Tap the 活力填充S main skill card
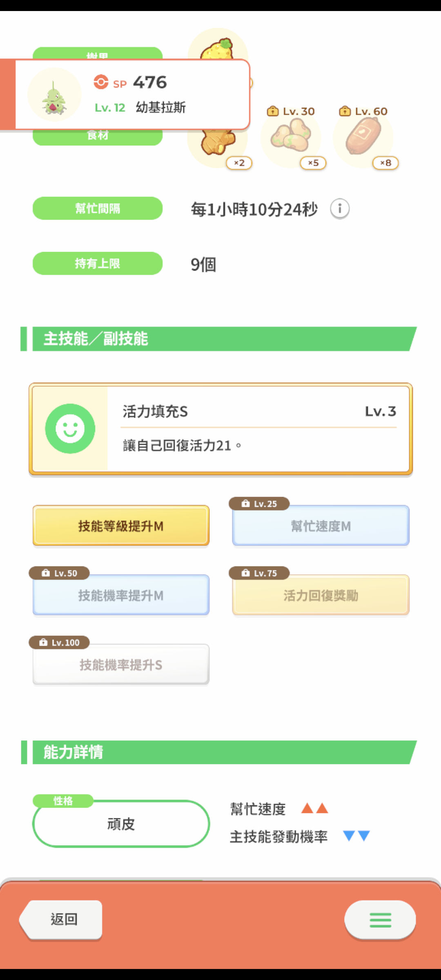This screenshot has height=980, width=441. 220,429
